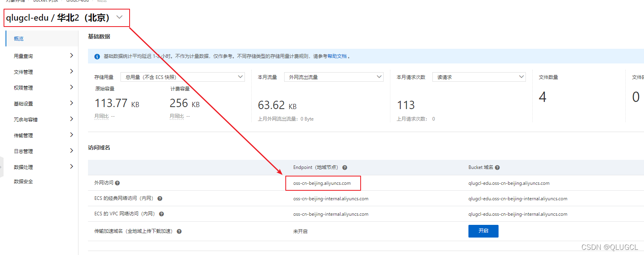
Task: Open the 外网流出流量 traffic dropdown
Action: [334, 77]
